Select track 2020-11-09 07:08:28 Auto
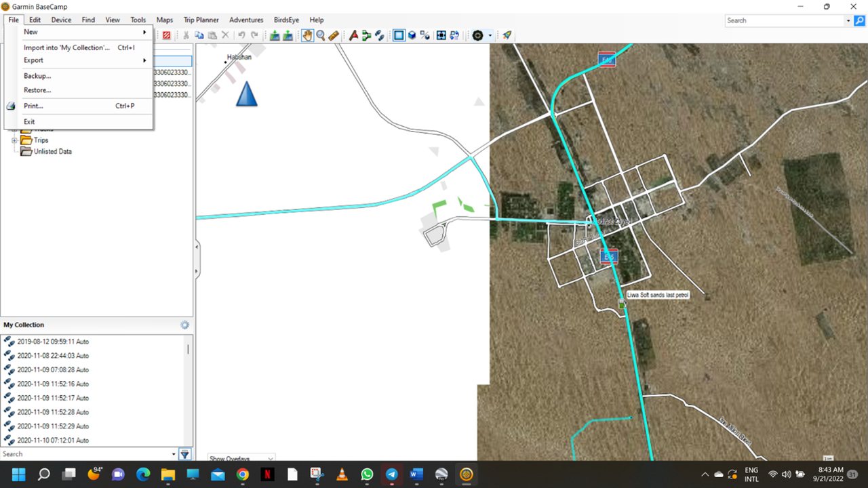 [x=53, y=370]
